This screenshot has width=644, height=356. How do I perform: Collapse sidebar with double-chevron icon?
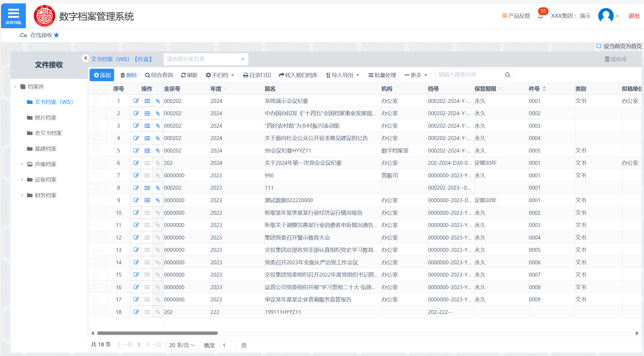[x=85, y=58]
